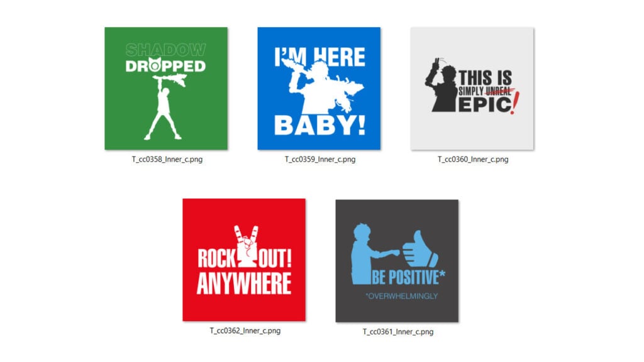This screenshot has width=644, height=362.
Task: Click the *OVERWHELMINGLY footnote text
Action: coord(402,296)
